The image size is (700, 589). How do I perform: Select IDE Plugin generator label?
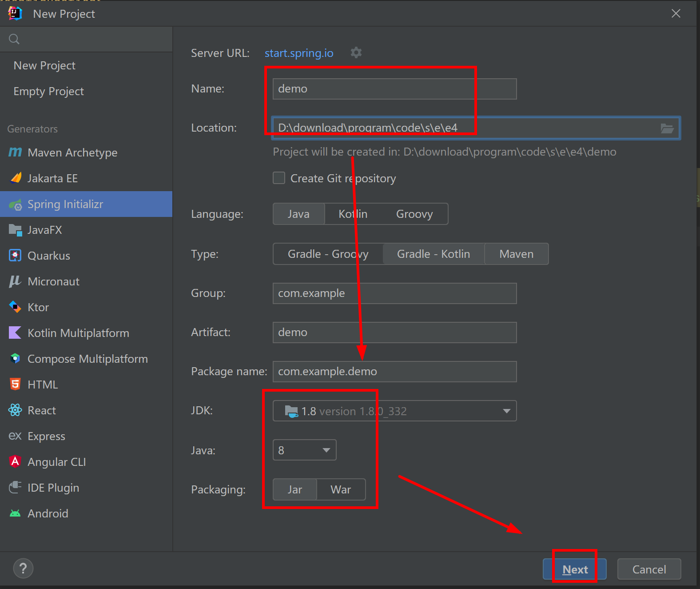tap(53, 488)
